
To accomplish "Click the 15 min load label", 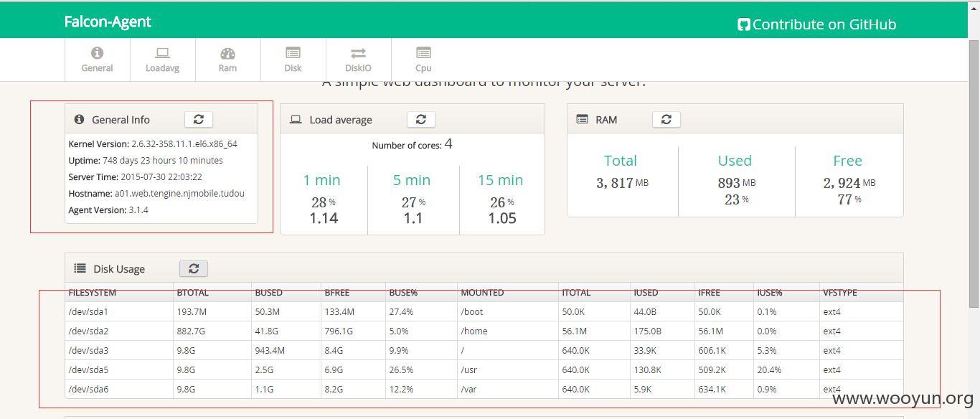I will 501,180.
